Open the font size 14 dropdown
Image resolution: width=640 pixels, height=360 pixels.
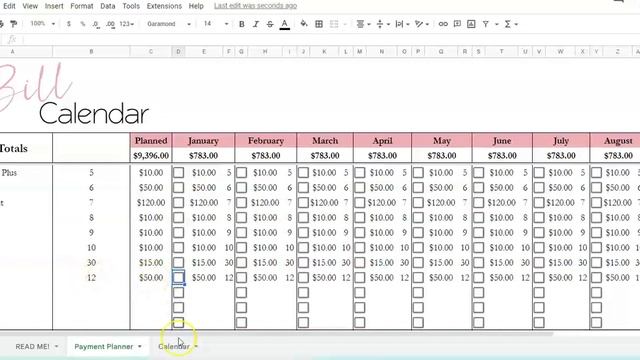pyautogui.click(x=216, y=24)
